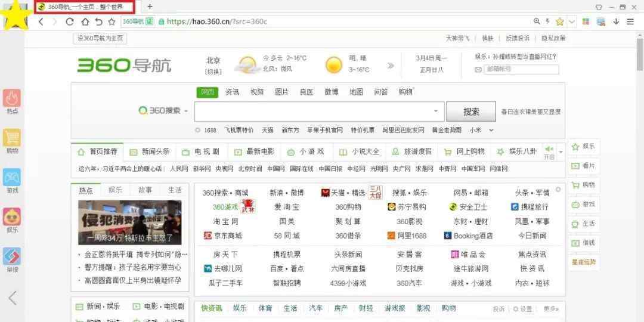
Task: Open 热点 in the left sidebar
Action: [x=12, y=101]
